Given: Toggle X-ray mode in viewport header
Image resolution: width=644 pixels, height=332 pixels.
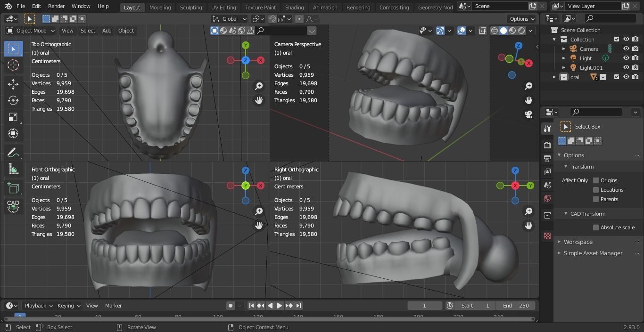Looking at the screenshot, I should point(483,31).
